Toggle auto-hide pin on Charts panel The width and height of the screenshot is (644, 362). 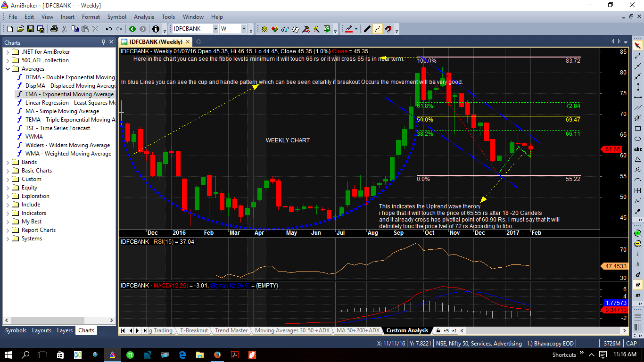(x=103, y=42)
